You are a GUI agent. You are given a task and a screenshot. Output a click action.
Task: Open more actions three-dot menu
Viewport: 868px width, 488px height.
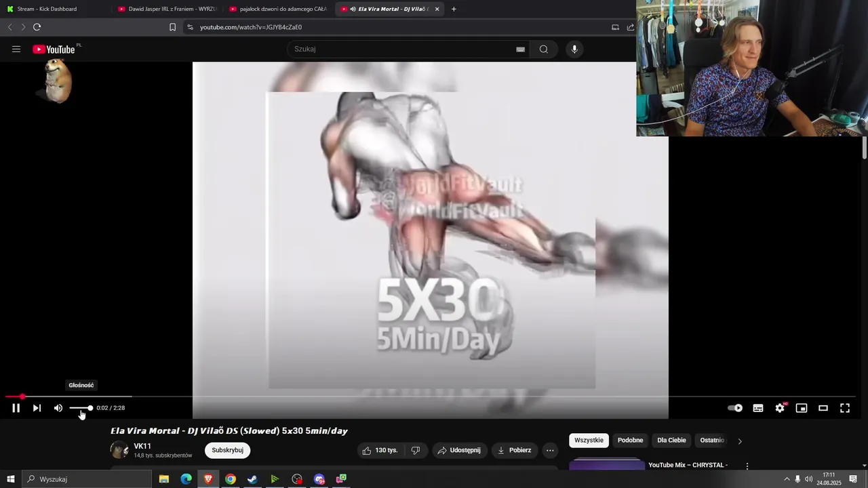550,450
